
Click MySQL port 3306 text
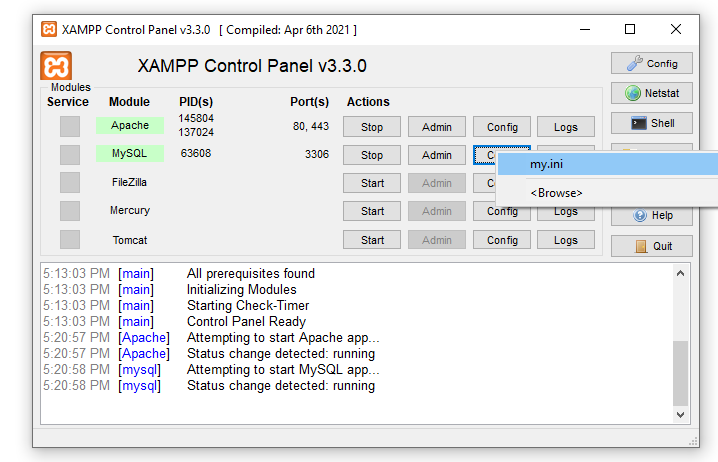tap(317, 154)
